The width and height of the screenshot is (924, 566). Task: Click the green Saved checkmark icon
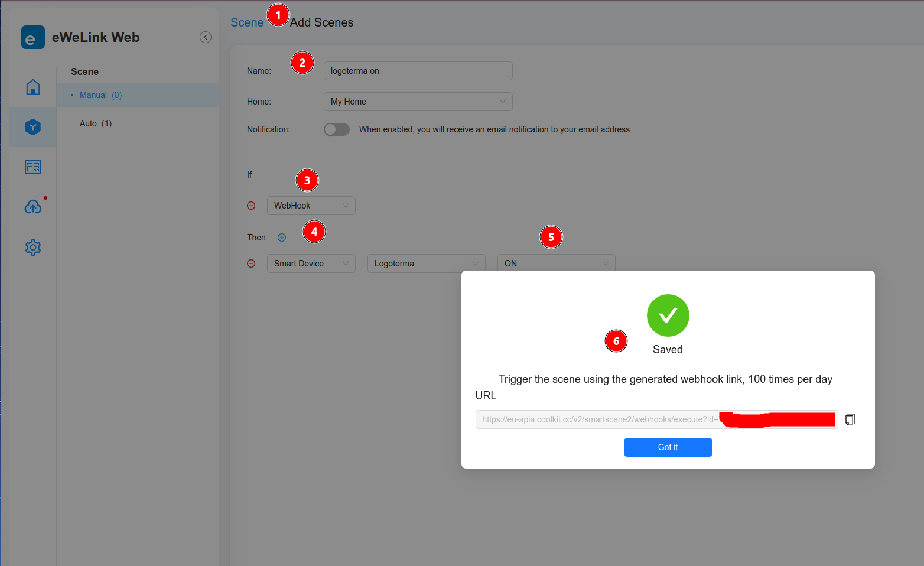pos(668,315)
